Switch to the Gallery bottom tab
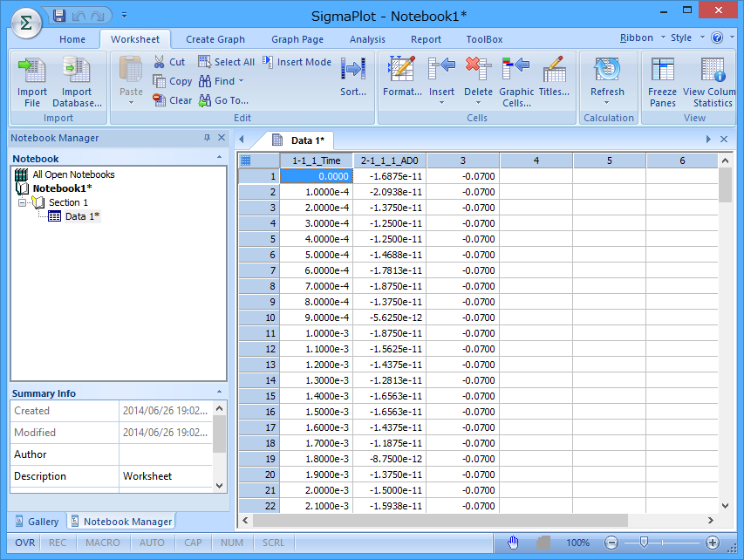The width and height of the screenshot is (744, 560). coord(38,522)
